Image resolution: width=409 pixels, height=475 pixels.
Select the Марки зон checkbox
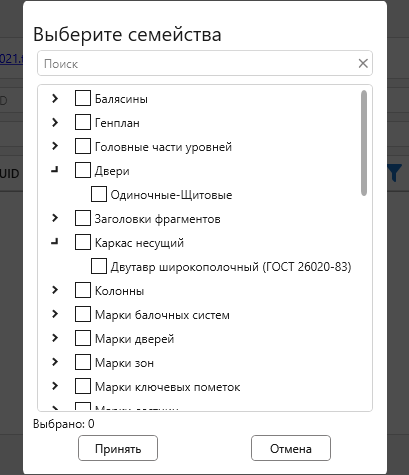(x=83, y=362)
